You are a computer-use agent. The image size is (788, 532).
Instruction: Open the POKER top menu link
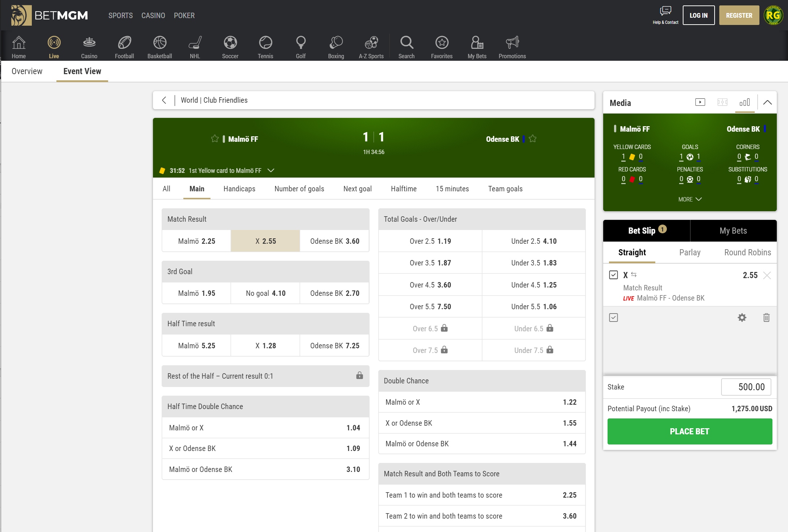coord(184,16)
